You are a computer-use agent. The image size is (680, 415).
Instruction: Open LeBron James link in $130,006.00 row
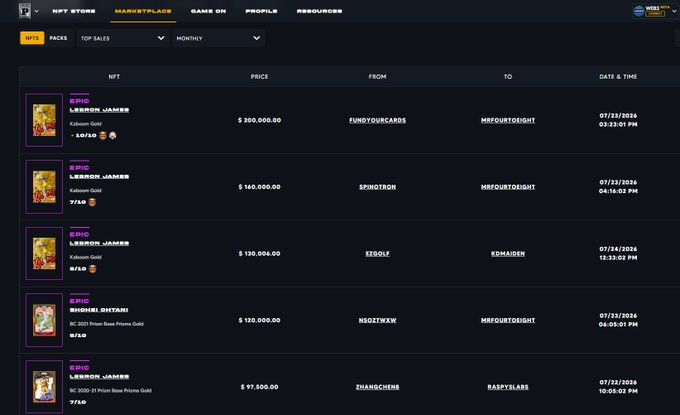pos(99,243)
